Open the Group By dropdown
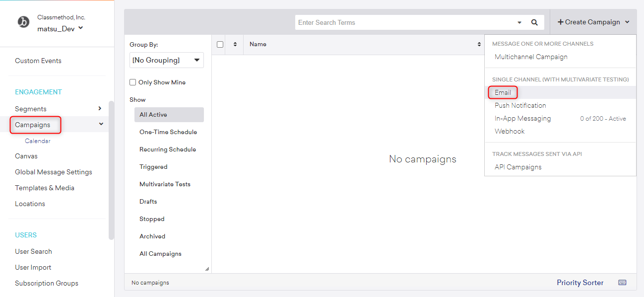This screenshot has width=644, height=297. (x=166, y=60)
